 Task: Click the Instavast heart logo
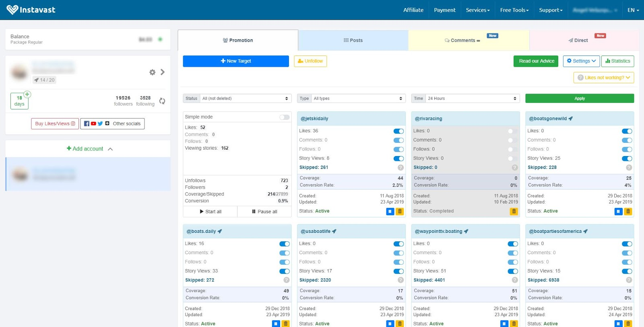tap(12, 10)
